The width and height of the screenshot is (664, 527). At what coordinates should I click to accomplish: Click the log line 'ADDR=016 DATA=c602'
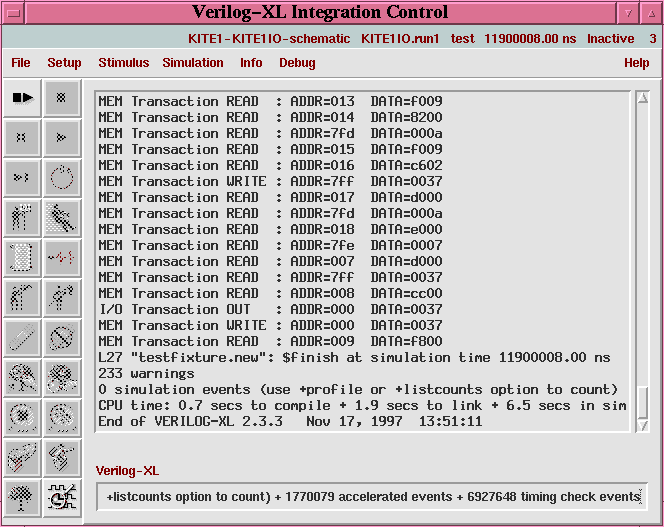271,165
